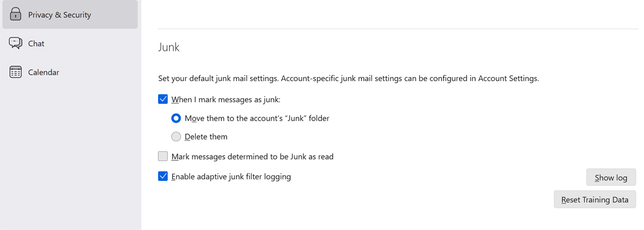Go to the Calendar settings category
Viewport: 644px width, 230px height.
70,72
